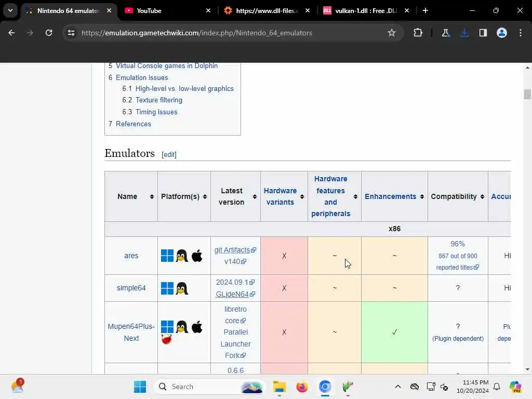Bookmark this page with the star icon
Image resolution: width=532 pixels, height=399 pixels.
click(x=392, y=33)
